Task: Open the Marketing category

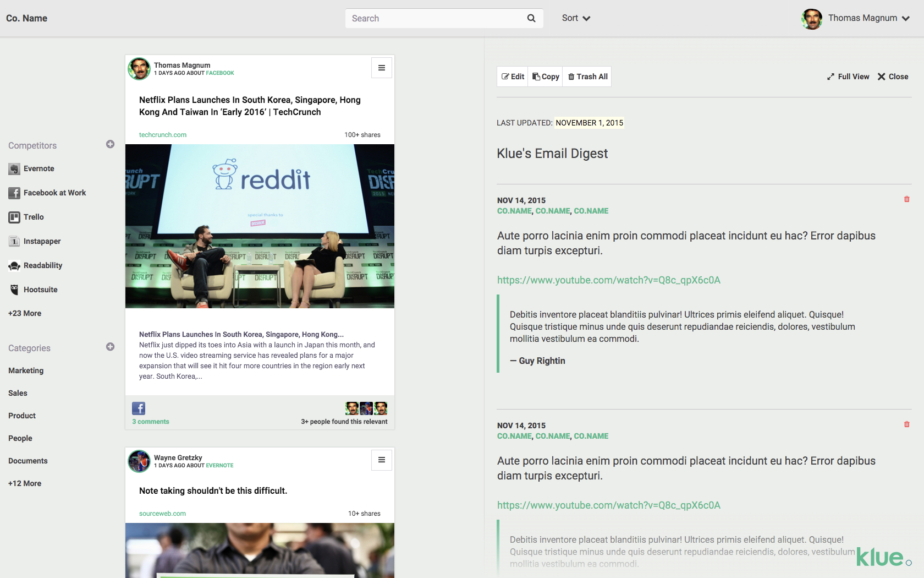Action: 26,370
